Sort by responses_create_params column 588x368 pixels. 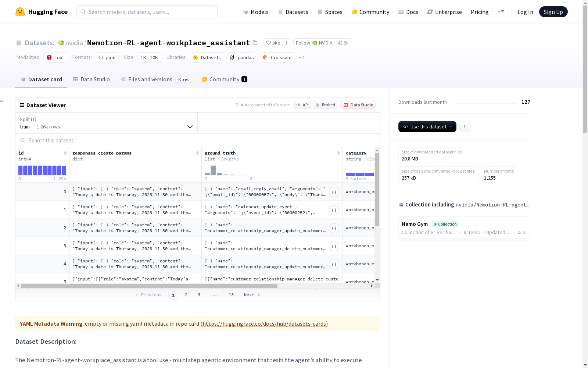pos(197,153)
